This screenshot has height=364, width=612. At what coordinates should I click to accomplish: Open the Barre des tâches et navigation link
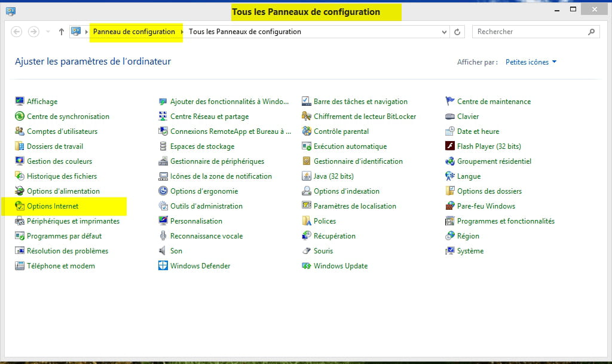[x=360, y=102]
